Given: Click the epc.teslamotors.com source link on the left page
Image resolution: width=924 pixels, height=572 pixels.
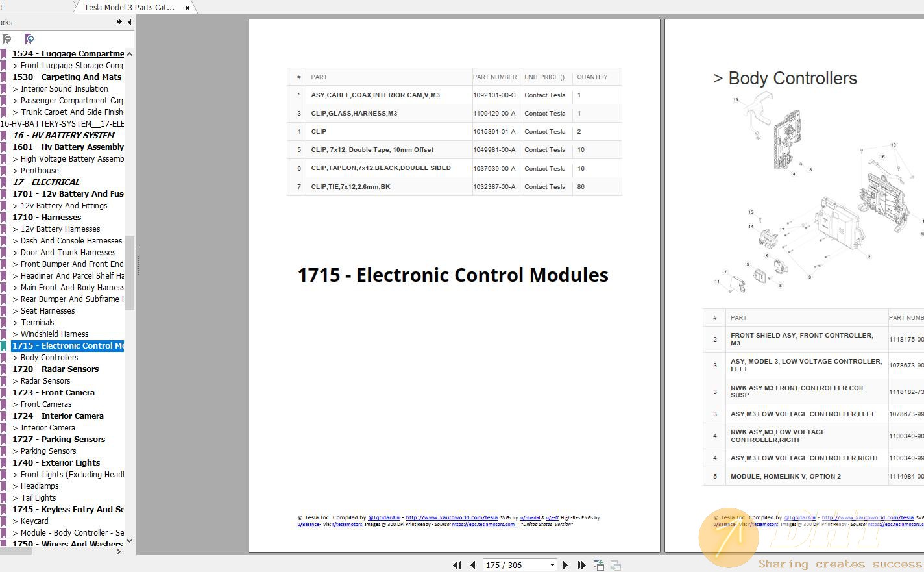Looking at the screenshot, I should 483,524.
